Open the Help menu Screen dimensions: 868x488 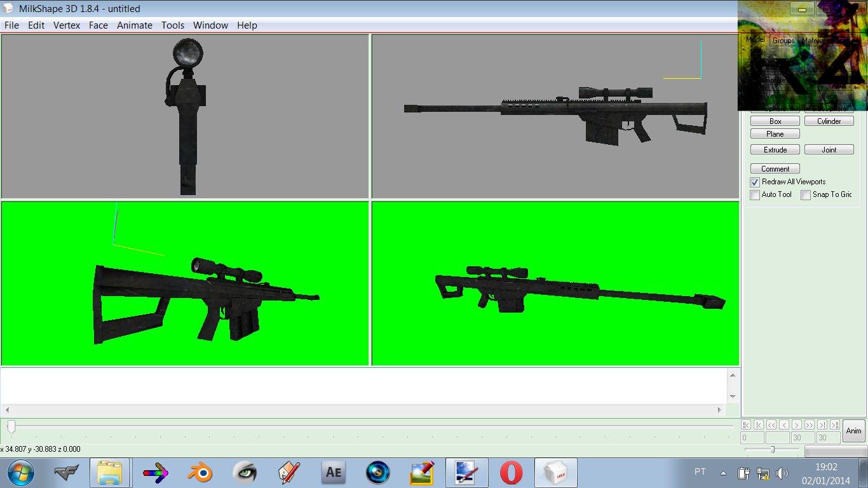pos(247,25)
